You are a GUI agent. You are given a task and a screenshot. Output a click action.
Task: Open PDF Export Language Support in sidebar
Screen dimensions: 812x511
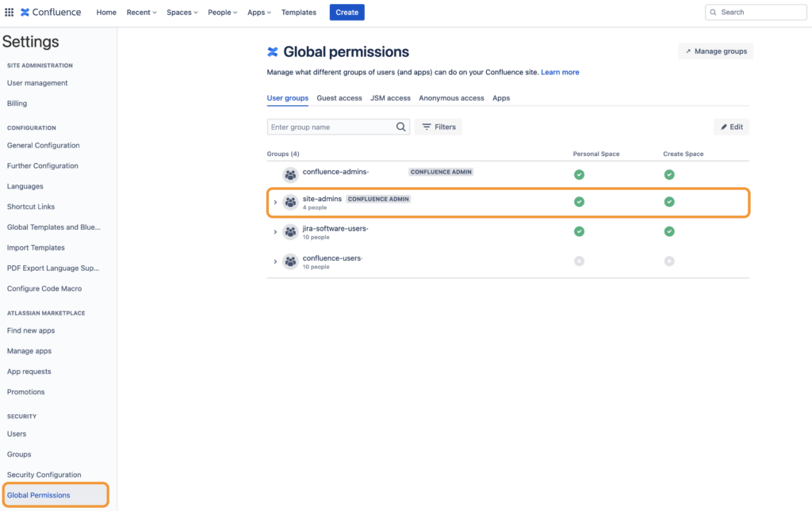tap(53, 268)
